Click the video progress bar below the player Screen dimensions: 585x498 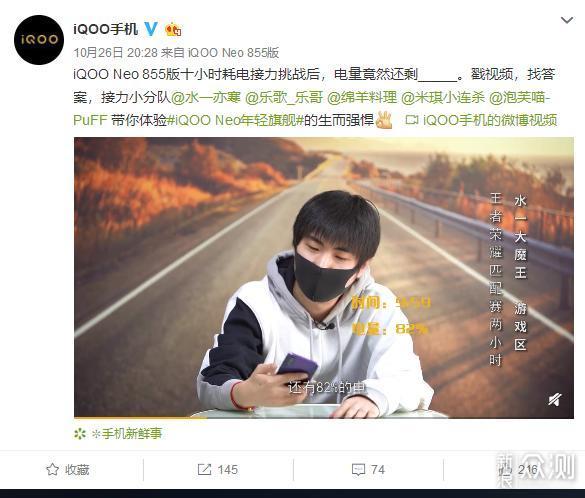click(x=324, y=418)
